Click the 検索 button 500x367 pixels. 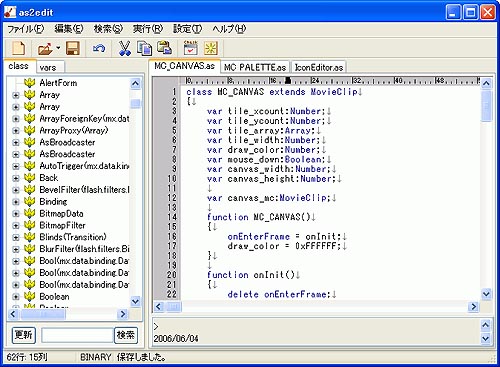[x=126, y=335]
